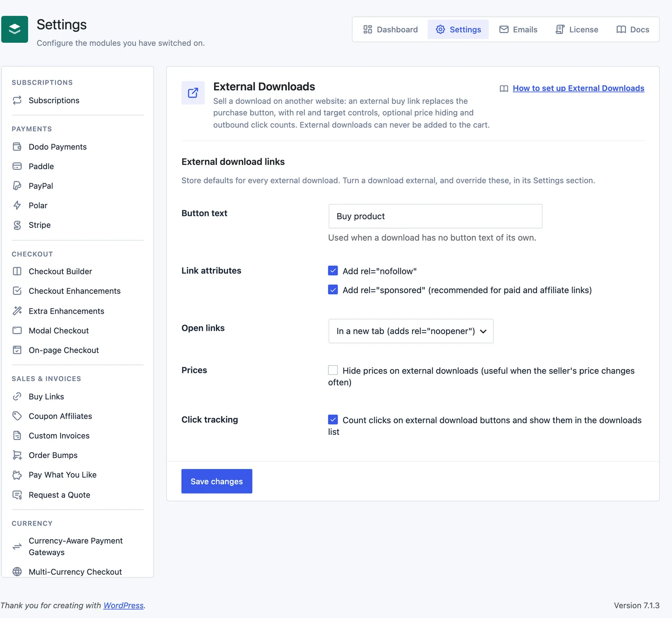The width and height of the screenshot is (672, 618).
Task: Click the Custom Invoices document icon
Action: click(17, 435)
